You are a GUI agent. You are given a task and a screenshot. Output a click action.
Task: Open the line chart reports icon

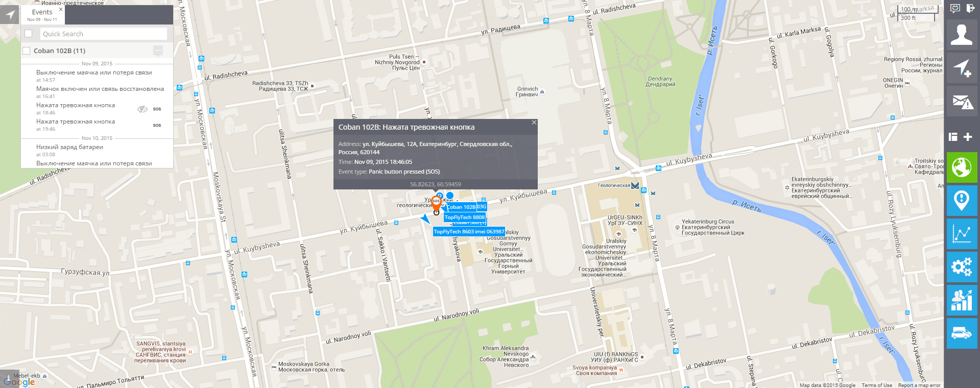coord(962,234)
